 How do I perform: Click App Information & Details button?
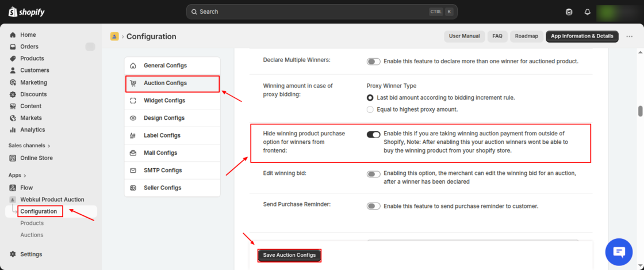point(582,36)
